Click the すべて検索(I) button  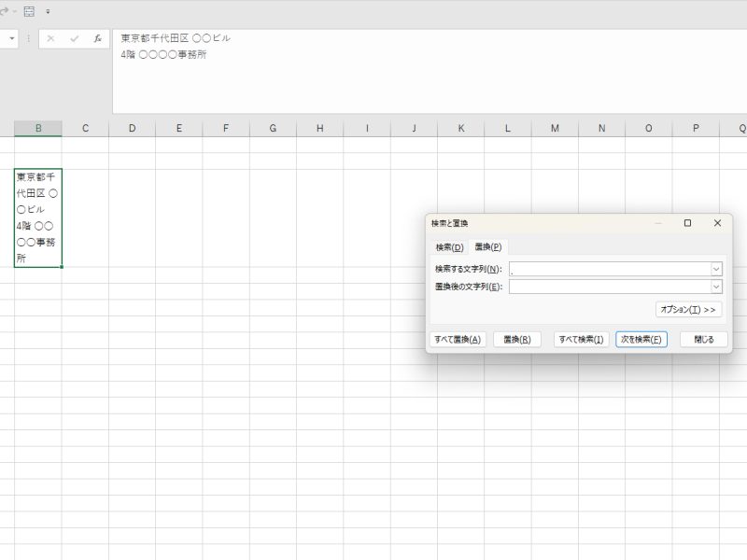point(581,340)
